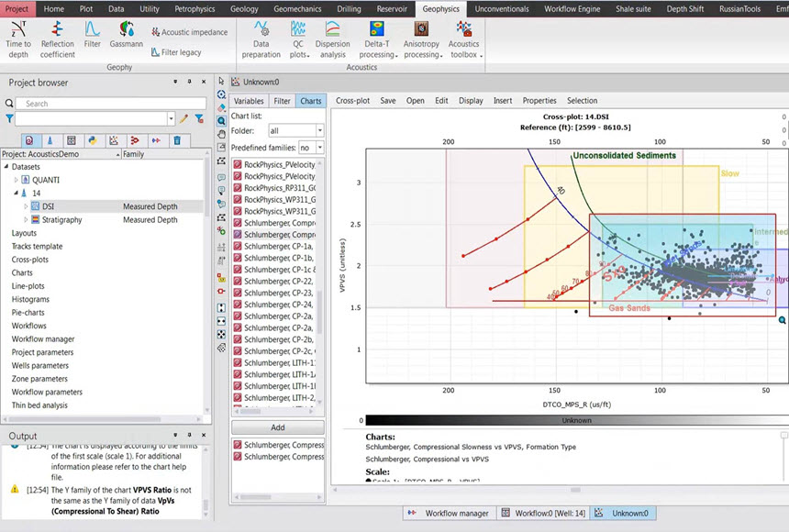
Task: Collapse the Datasets tree node
Action: [6, 167]
